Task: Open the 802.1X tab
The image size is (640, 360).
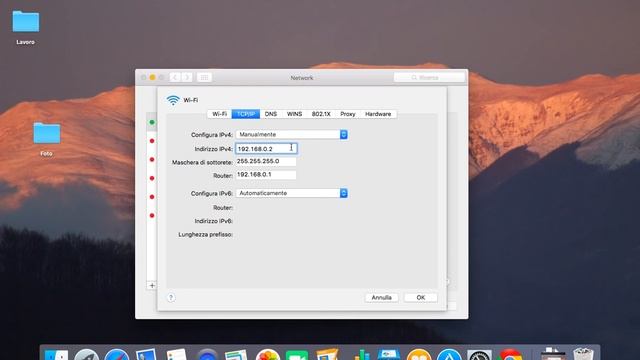Action: click(x=321, y=114)
